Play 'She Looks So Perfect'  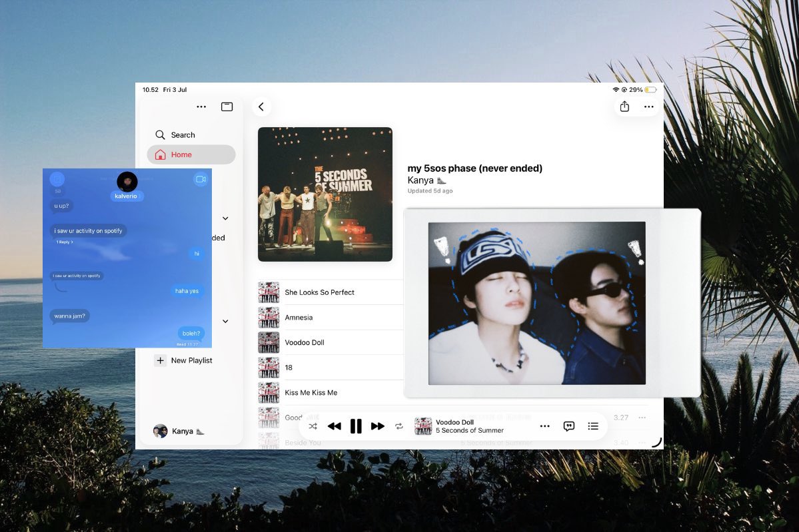click(319, 292)
